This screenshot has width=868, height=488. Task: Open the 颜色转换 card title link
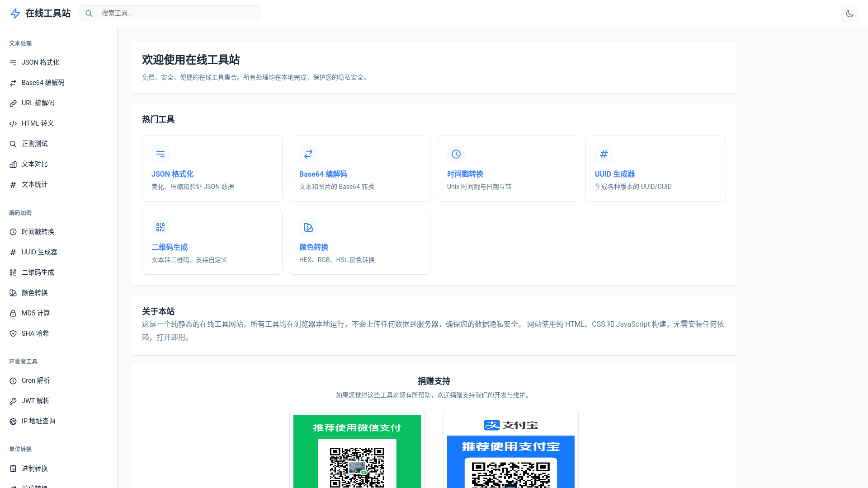pos(314,247)
